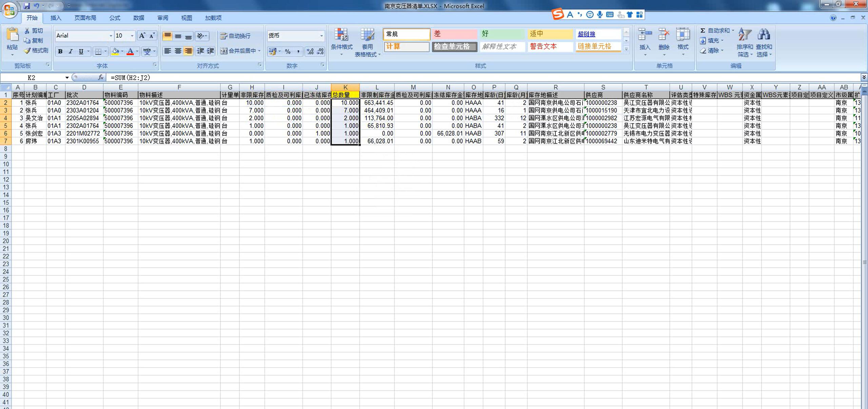Click the Increase Decimal icon
This screenshot has height=409, width=868.
[310, 51]
